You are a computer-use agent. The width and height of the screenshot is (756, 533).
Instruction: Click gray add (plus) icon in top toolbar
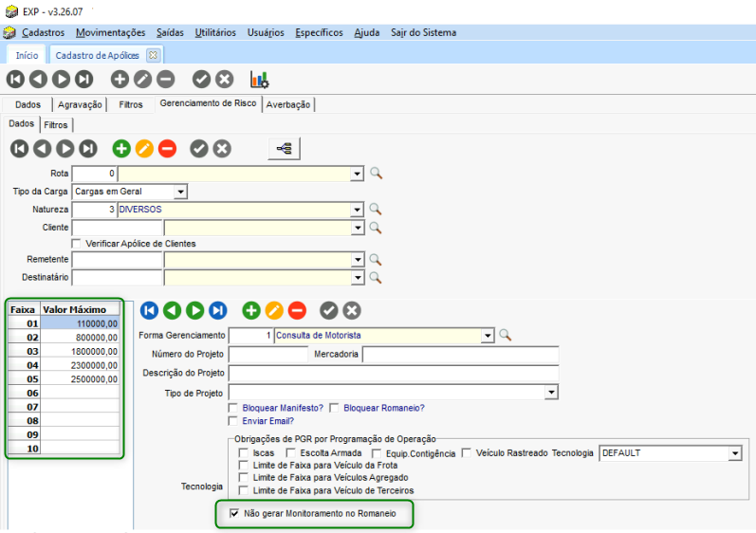click(120, 79)
